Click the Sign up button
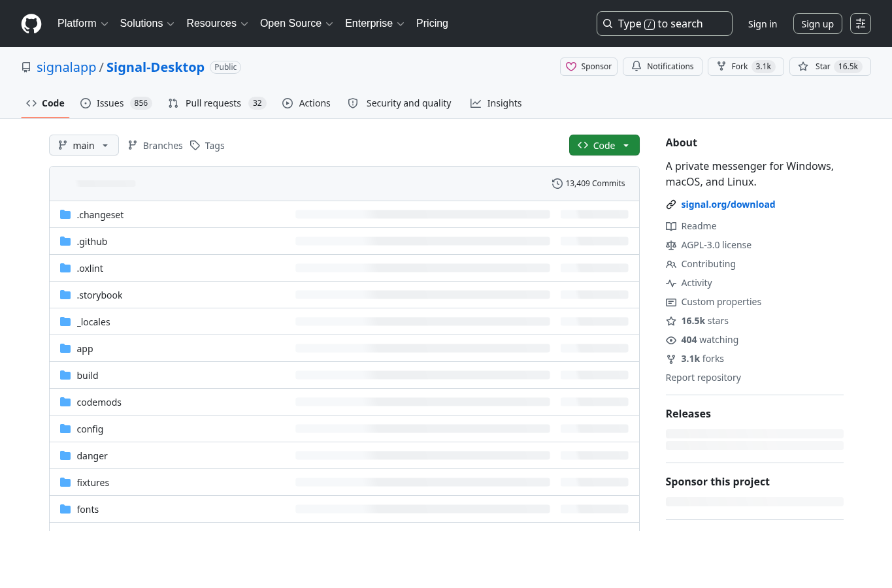This screenshot has width=892, height=588. pos(818,24)
